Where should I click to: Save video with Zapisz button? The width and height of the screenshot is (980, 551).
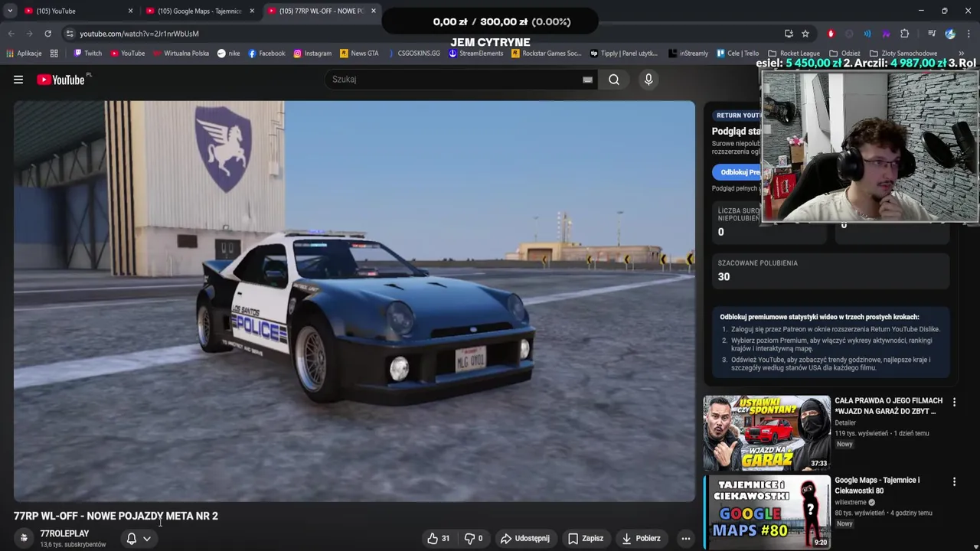(586, 539)
